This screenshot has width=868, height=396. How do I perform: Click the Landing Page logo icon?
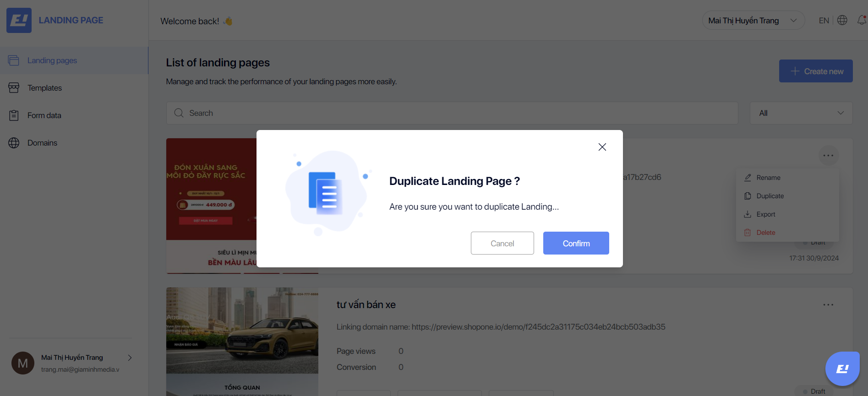coord(19,20)
